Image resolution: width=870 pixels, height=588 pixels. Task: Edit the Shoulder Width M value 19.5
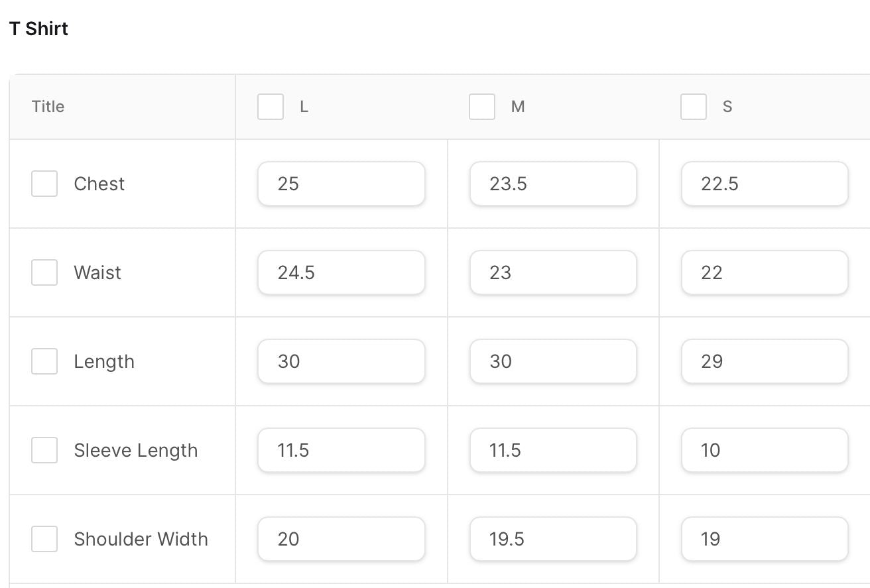[553, 539]
